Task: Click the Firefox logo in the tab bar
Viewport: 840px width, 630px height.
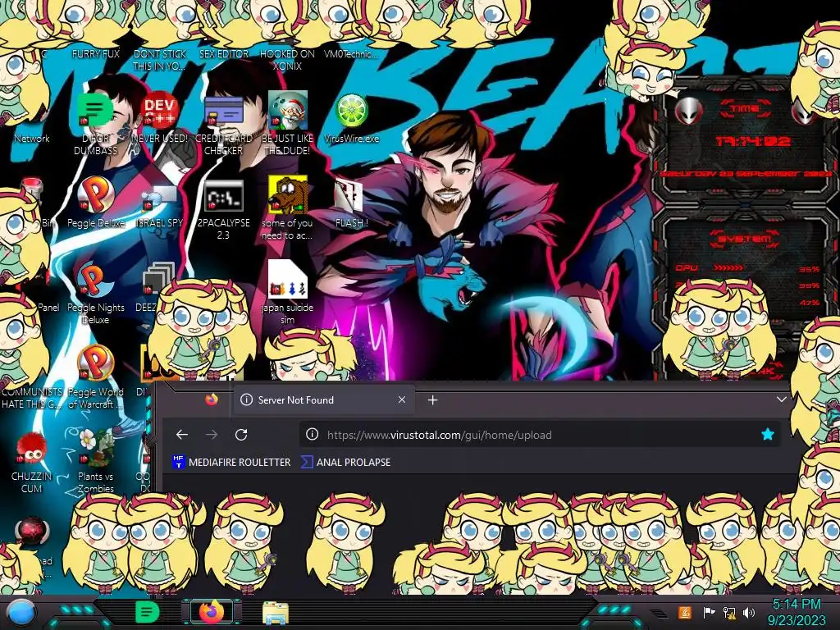Action: (212, 399)
